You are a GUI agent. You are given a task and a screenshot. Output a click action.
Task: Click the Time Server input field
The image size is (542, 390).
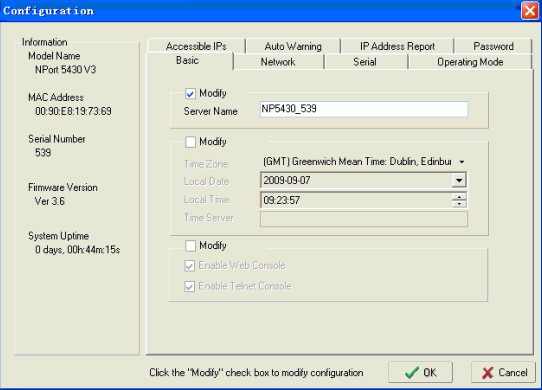point(364,219)
